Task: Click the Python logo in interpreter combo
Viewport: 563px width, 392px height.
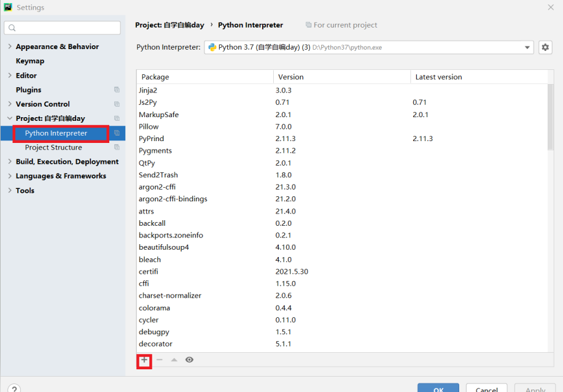Action: [212, 47]
